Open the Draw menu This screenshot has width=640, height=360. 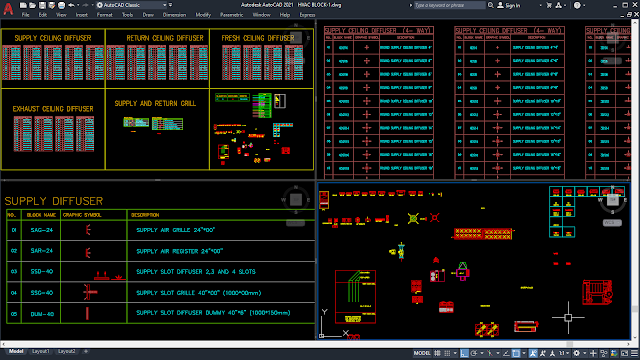click(148, 15)
